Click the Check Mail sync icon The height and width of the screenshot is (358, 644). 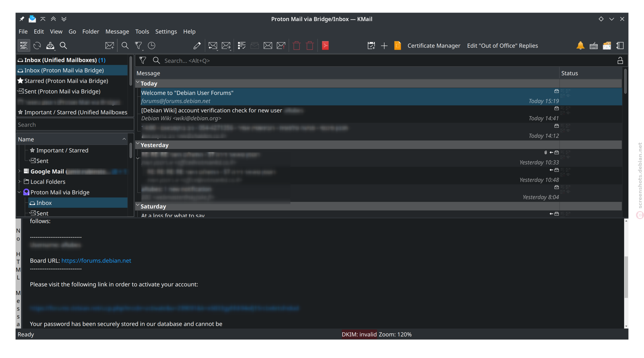tap(37, 46)
